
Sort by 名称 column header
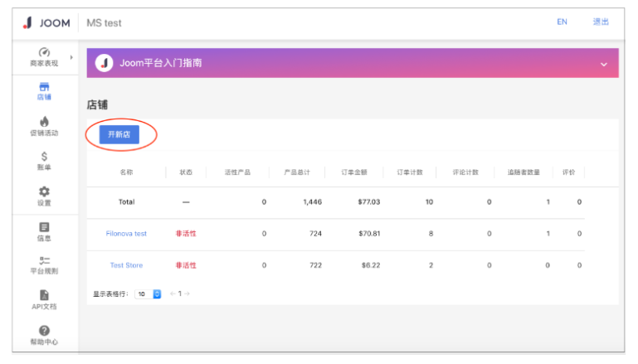click(x=126, y=172)
